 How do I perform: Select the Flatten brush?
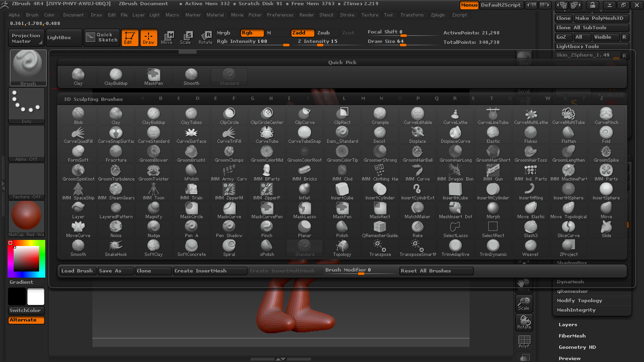point(569,135)
